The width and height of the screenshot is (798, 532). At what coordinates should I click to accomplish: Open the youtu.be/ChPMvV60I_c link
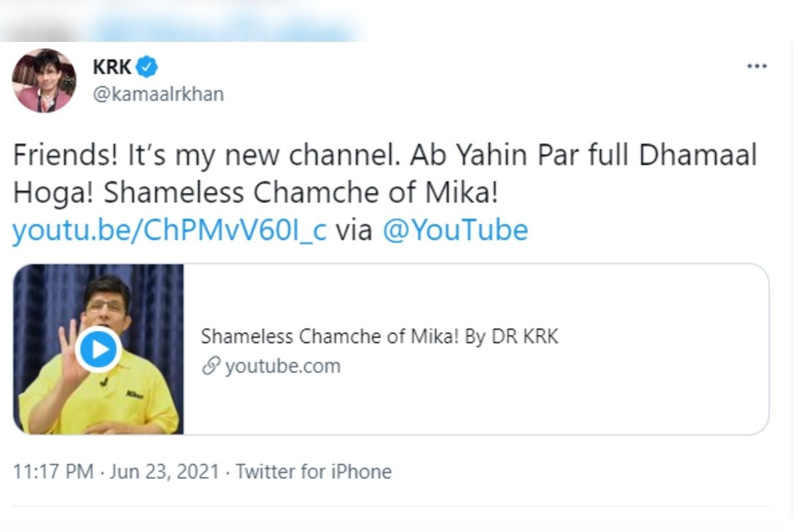pyautogui.click(x=170, y=231)
